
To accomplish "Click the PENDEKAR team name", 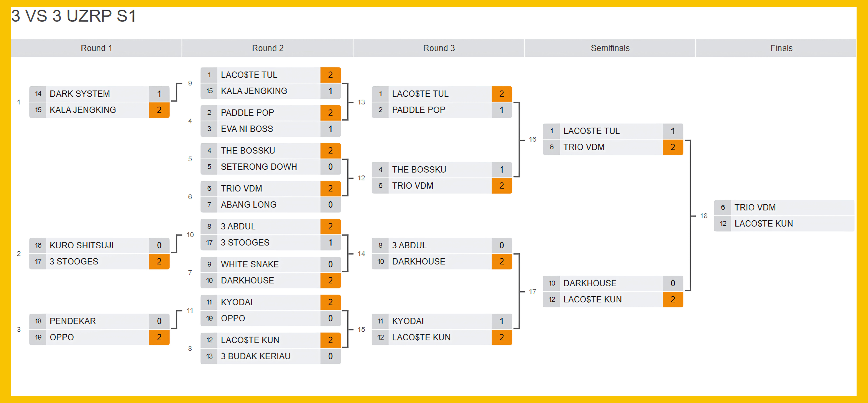I will [73, 321].
